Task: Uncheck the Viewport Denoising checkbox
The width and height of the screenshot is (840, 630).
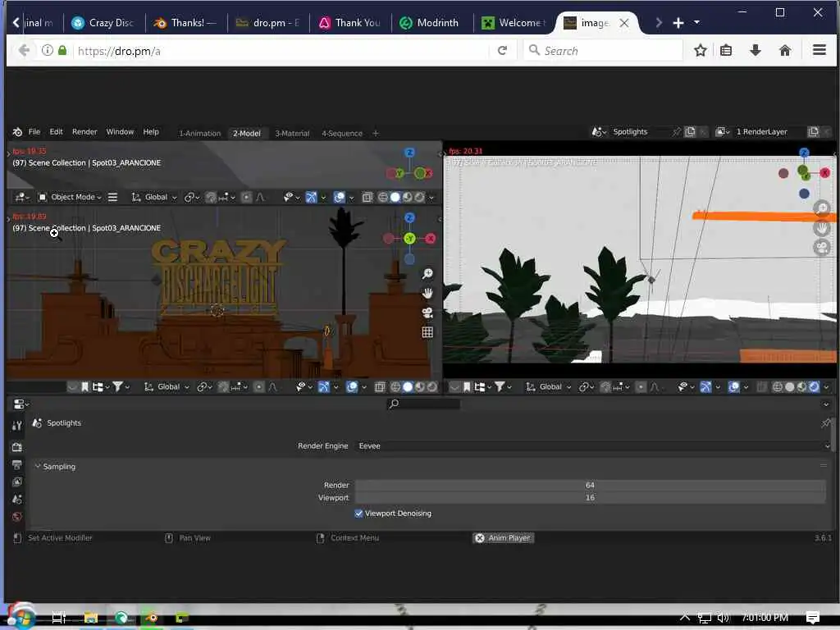Action: click(x=358, y=514)
